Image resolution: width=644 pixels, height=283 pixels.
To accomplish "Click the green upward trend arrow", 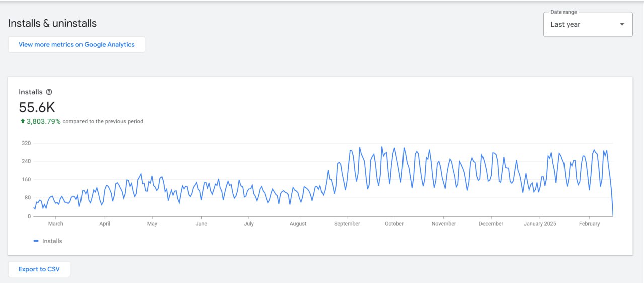I will (22, 121).
